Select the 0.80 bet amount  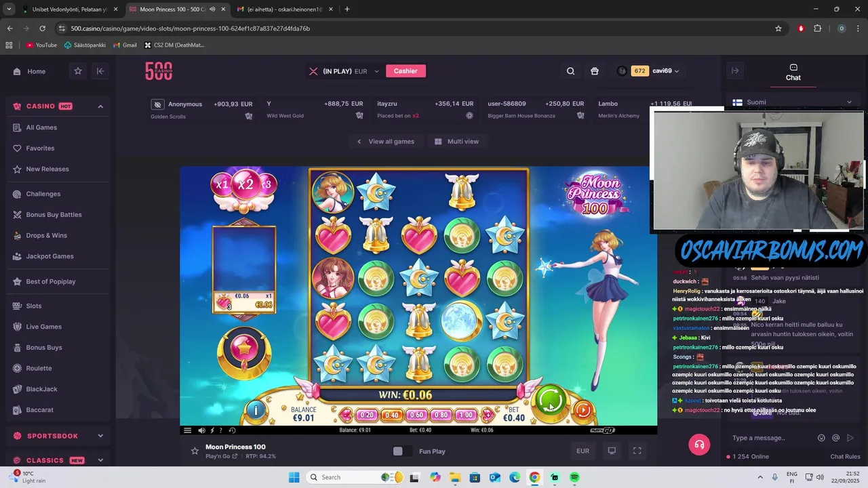click(x=441, y=415)
